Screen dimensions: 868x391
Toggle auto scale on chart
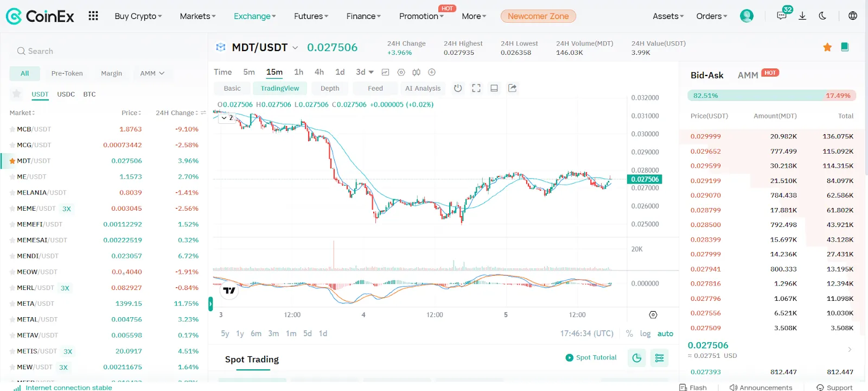(665, 333)
